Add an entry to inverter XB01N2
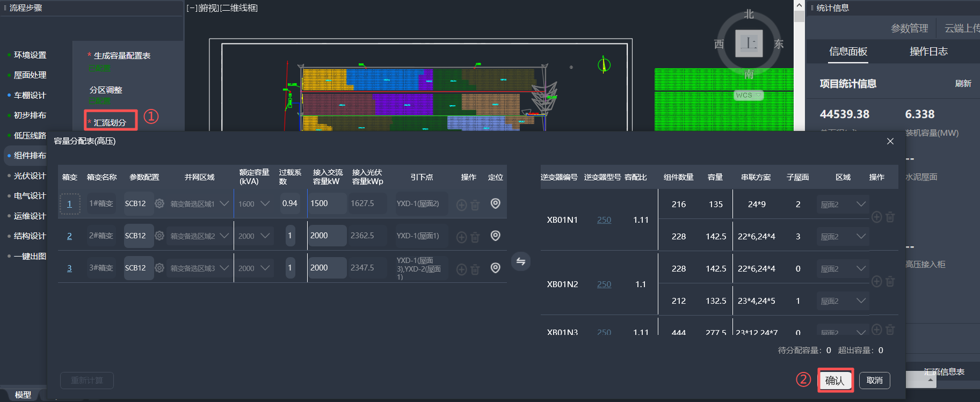 pos(876,281)
